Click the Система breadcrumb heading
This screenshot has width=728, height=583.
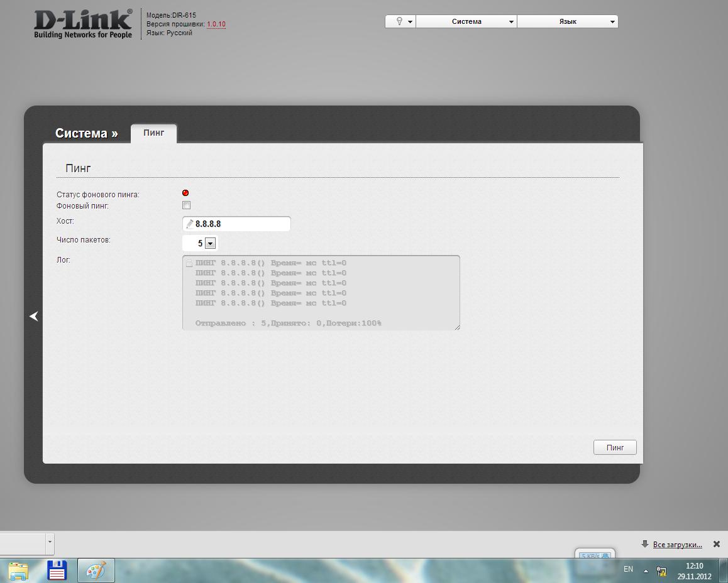point(86,133)
